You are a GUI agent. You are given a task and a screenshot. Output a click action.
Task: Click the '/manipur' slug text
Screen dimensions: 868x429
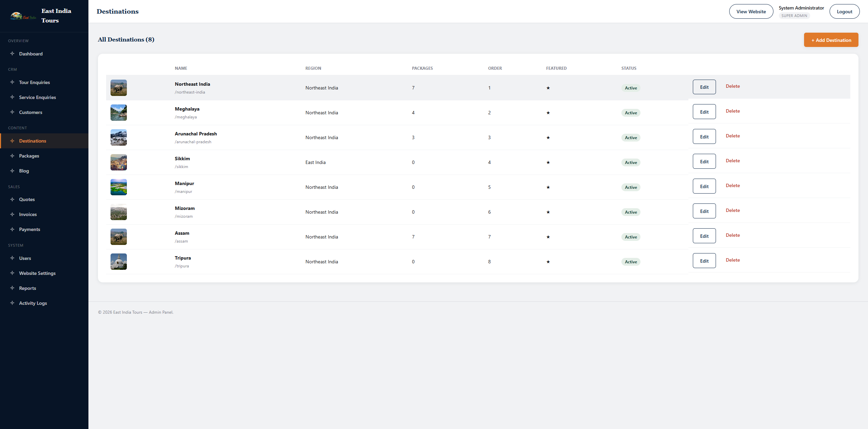click(x=183, y=192)
